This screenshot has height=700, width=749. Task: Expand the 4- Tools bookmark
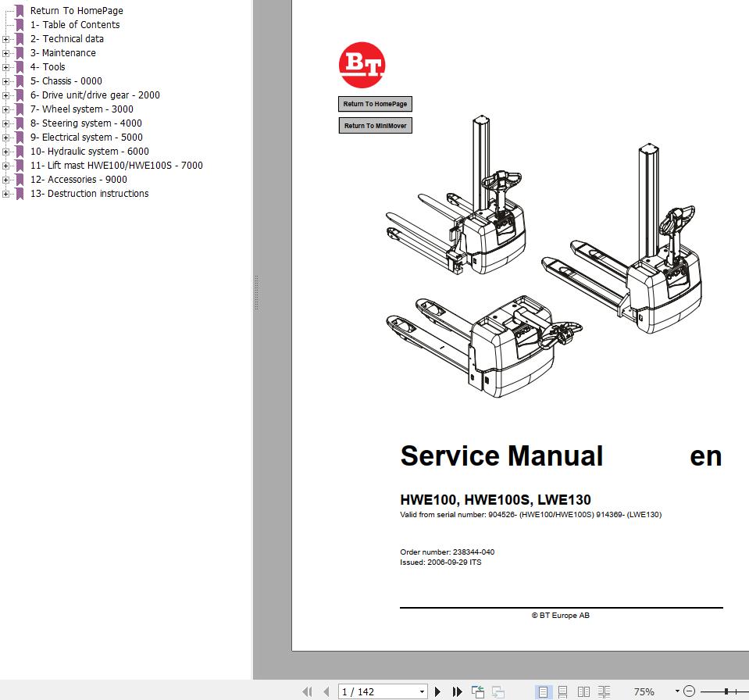tap(5, 67)
